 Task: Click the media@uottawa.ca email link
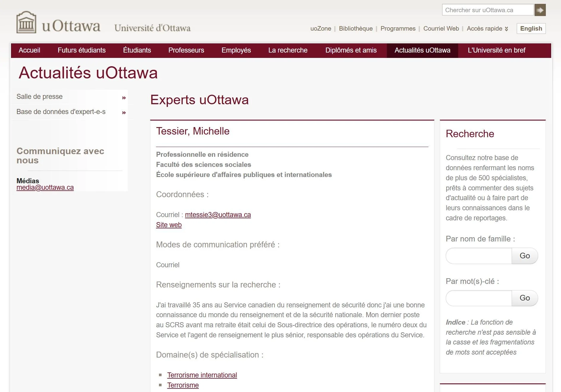pyautogui.click(x=45, y=187)
